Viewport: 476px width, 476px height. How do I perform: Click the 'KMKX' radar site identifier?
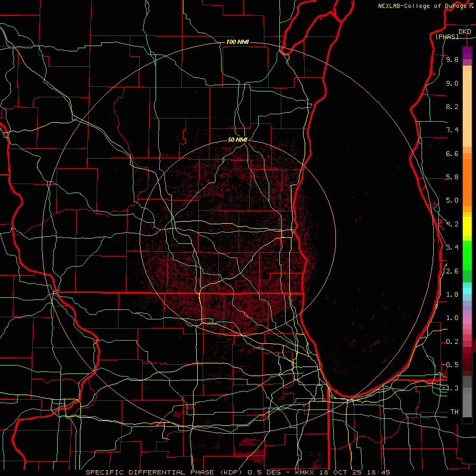(306, 472)
